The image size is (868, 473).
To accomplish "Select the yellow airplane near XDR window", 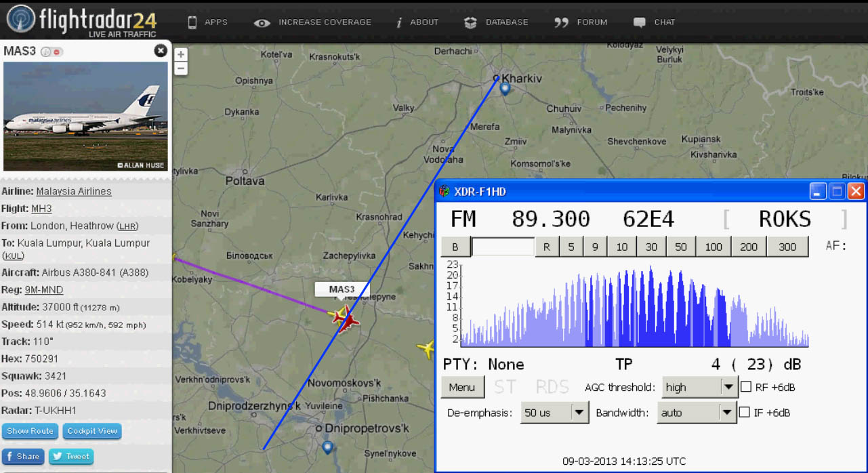I will [427, 349].
